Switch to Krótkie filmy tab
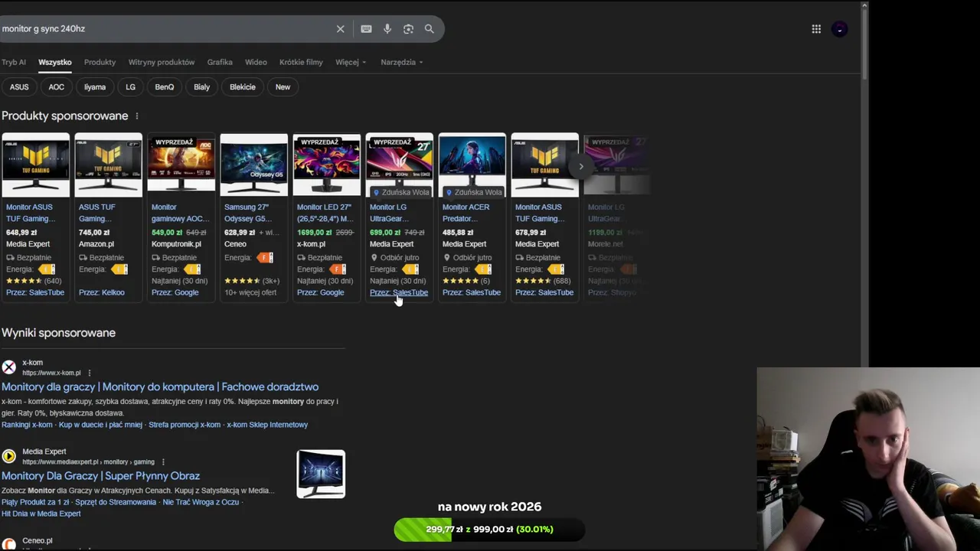This screenshot has width=980, height=551. [301, 62]
